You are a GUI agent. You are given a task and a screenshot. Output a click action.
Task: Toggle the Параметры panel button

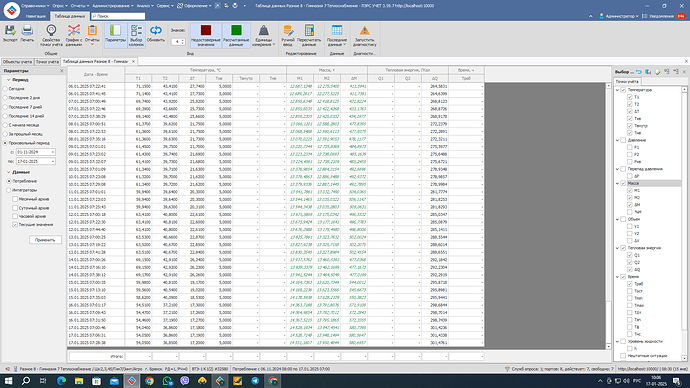(115, 35)
